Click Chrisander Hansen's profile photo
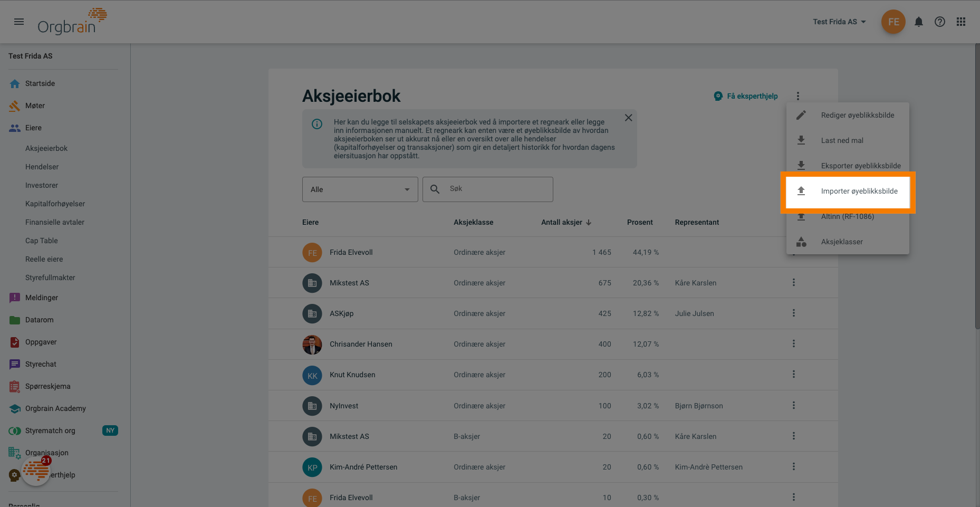 (312, 345)
